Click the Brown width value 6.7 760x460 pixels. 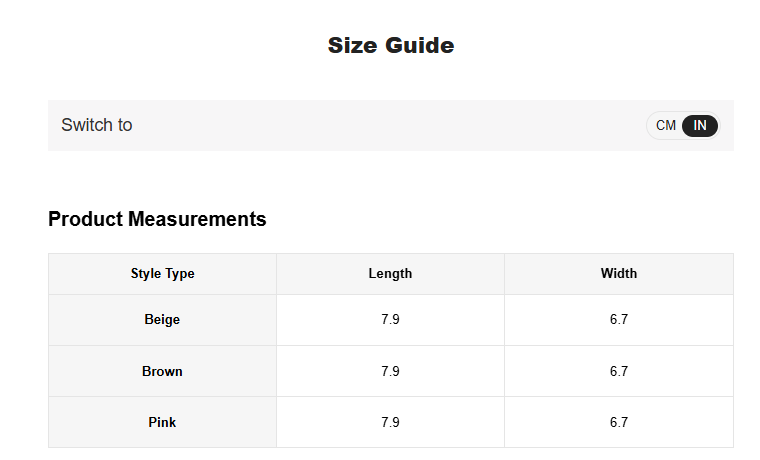pos(619,371)
